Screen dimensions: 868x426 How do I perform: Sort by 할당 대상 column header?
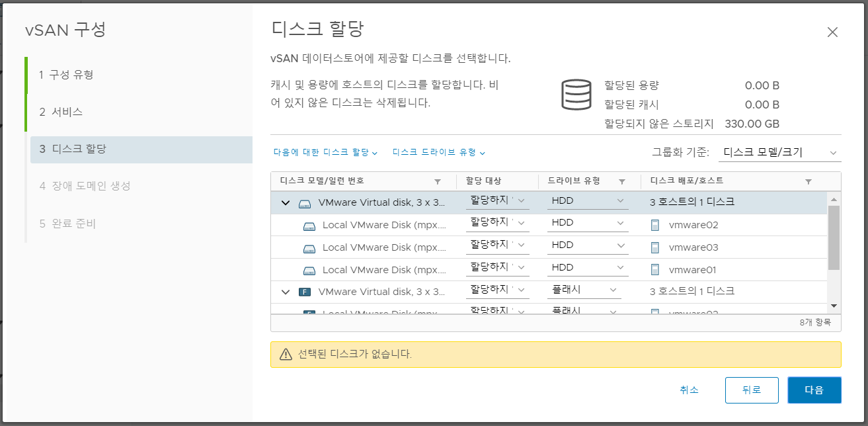pyautogui.click(x=483, y=181)
